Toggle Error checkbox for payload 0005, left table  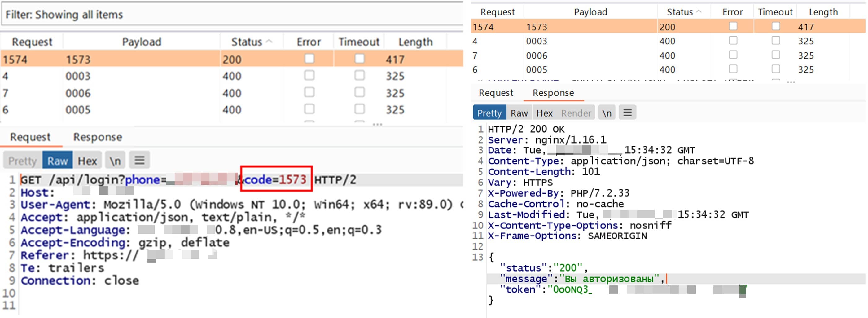309,109
